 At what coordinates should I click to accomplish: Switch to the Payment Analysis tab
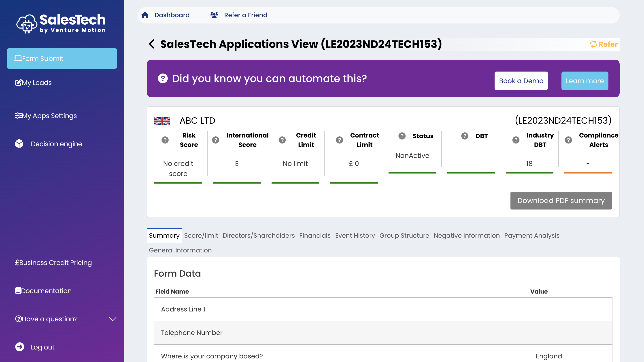coord(532,235)
